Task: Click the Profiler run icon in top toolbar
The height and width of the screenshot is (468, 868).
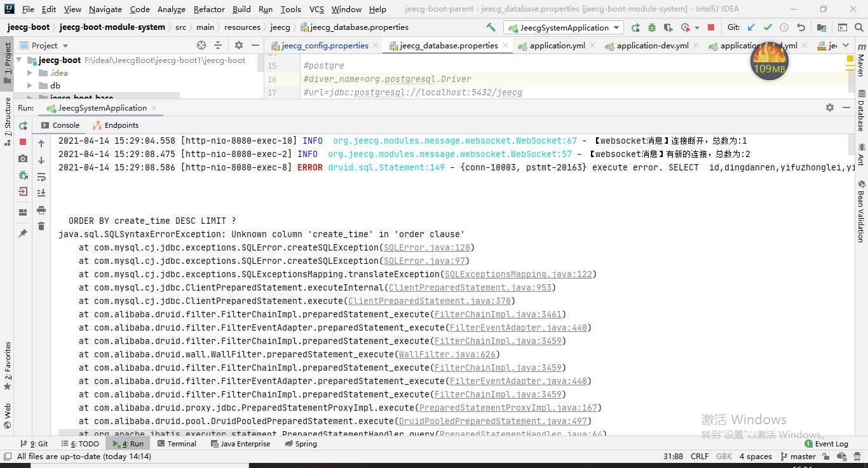Action: (x=685, y=27)
